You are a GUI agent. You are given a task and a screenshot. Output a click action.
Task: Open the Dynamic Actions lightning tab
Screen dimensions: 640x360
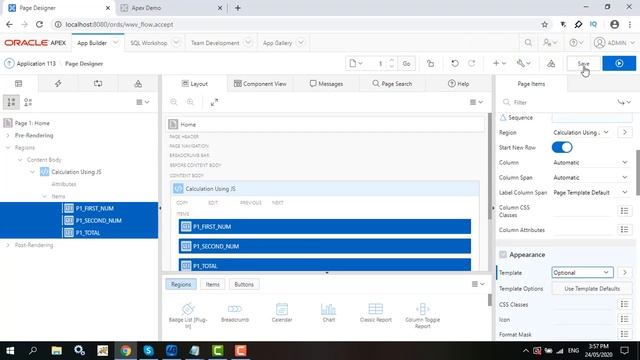(58, 84)
